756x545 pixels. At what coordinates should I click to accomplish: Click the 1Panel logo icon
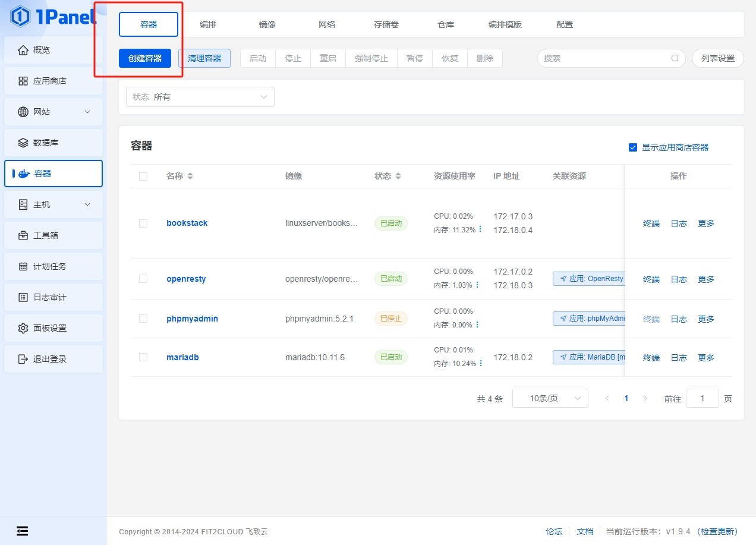coord(20,17)
